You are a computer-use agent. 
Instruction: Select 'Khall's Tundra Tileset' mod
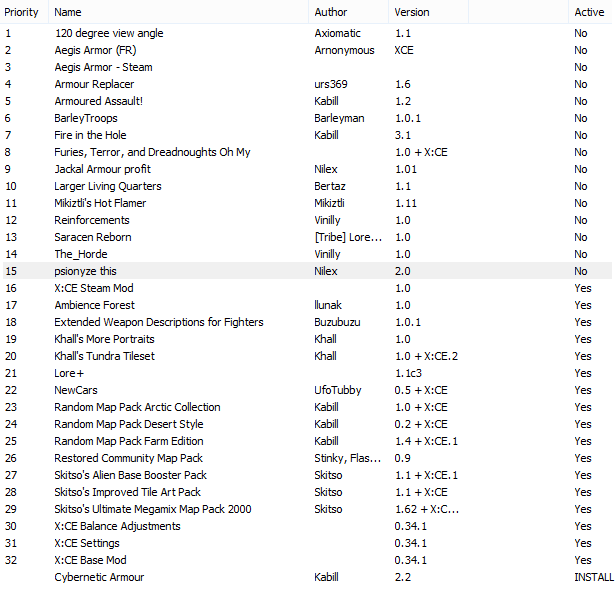tap(104, 356)
